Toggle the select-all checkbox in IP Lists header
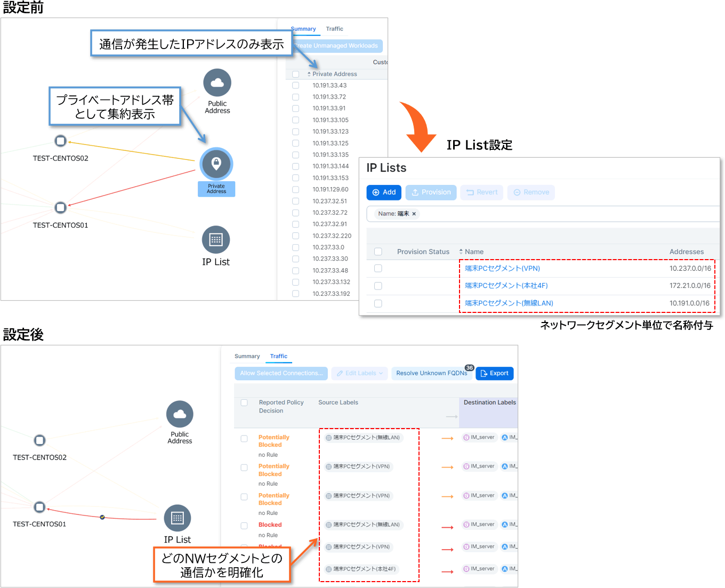The image size is (725, 588). click(378, 252)
